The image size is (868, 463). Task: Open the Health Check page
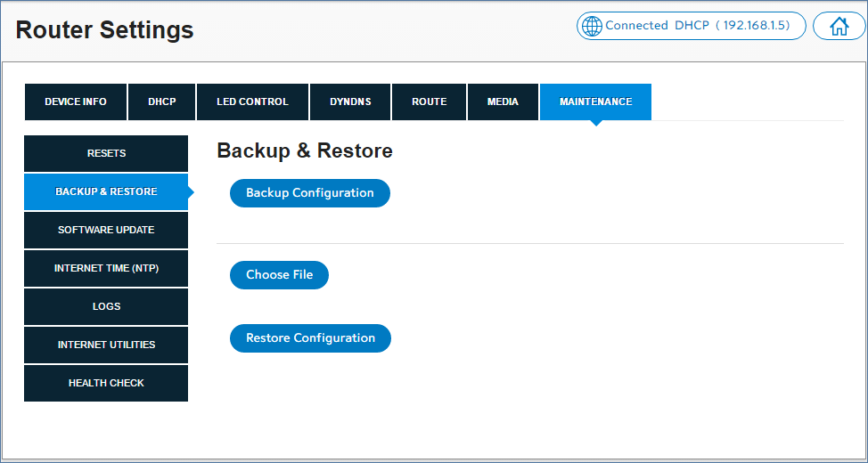pyautogui.click(x=106, y=383)
